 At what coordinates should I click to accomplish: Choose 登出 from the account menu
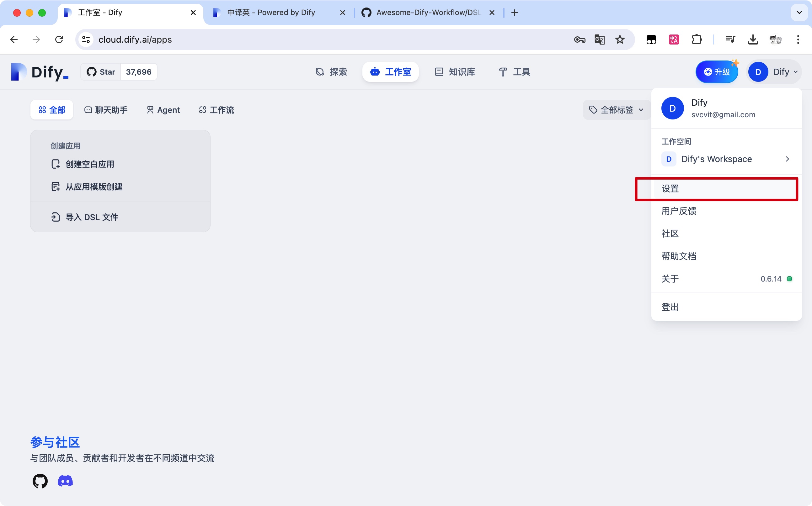click(670, 307)
